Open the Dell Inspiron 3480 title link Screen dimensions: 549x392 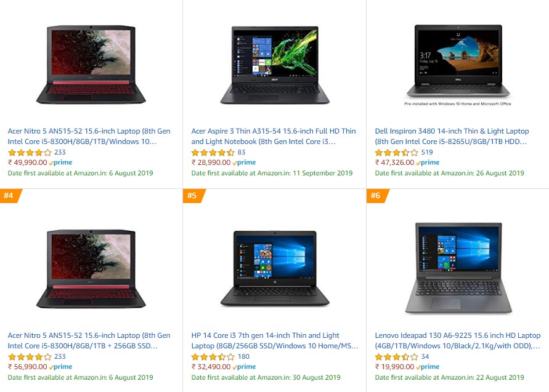coord(452,137)
